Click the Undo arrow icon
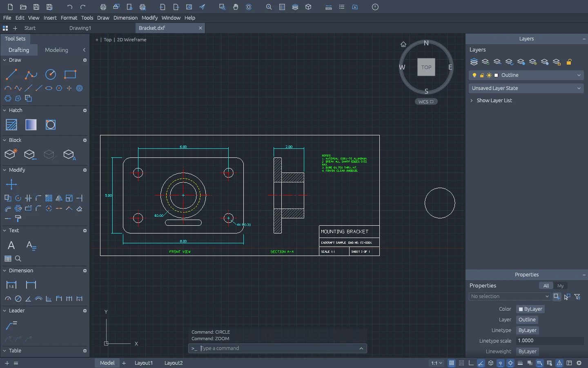Viewport: 588px width, 368px height. pos(70,7)
